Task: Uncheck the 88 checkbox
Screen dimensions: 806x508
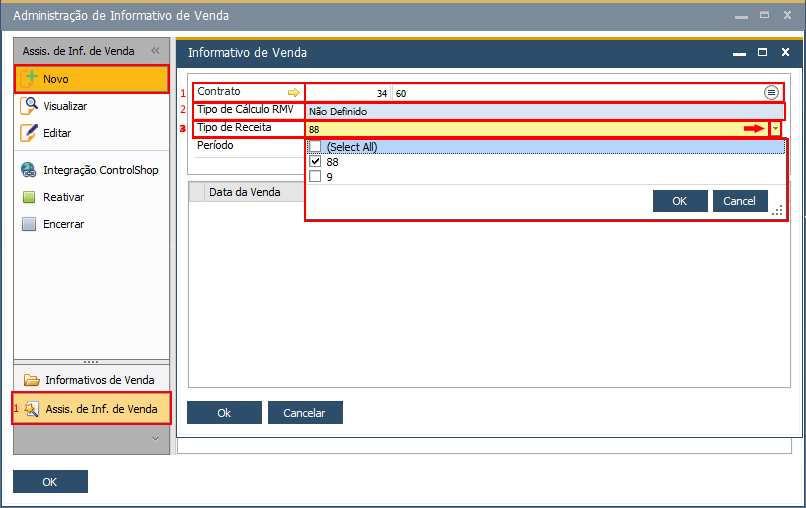Action: (315, 161)
